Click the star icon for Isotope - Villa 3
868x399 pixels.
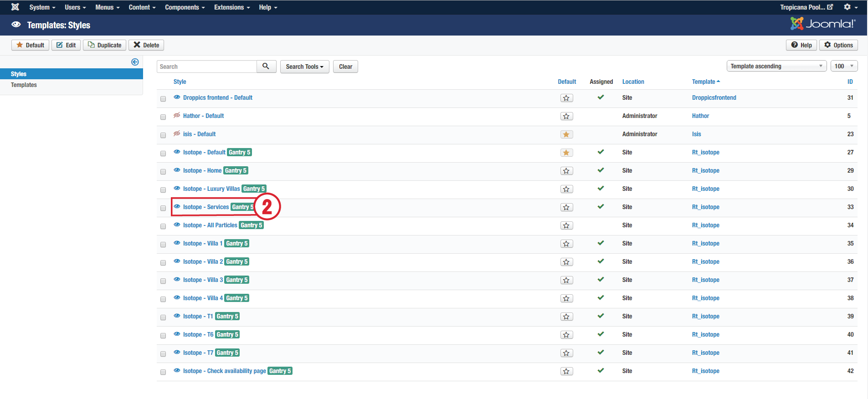tap(566, 280)
